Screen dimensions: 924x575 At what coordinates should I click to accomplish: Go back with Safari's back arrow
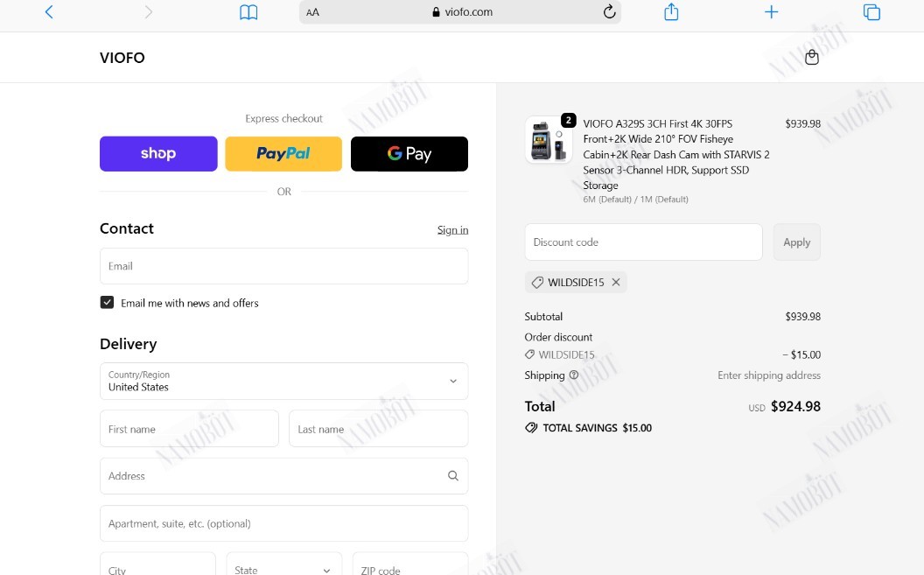(49, 11)
